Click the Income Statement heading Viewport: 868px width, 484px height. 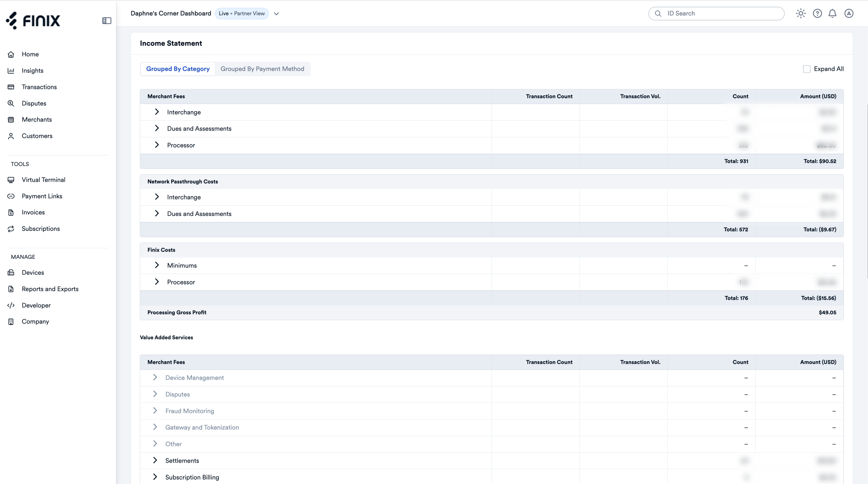[x=171, y=43]
